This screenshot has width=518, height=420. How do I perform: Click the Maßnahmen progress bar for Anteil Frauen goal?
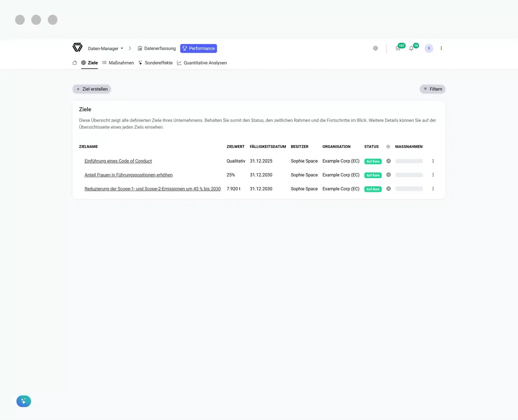point(409,175)
